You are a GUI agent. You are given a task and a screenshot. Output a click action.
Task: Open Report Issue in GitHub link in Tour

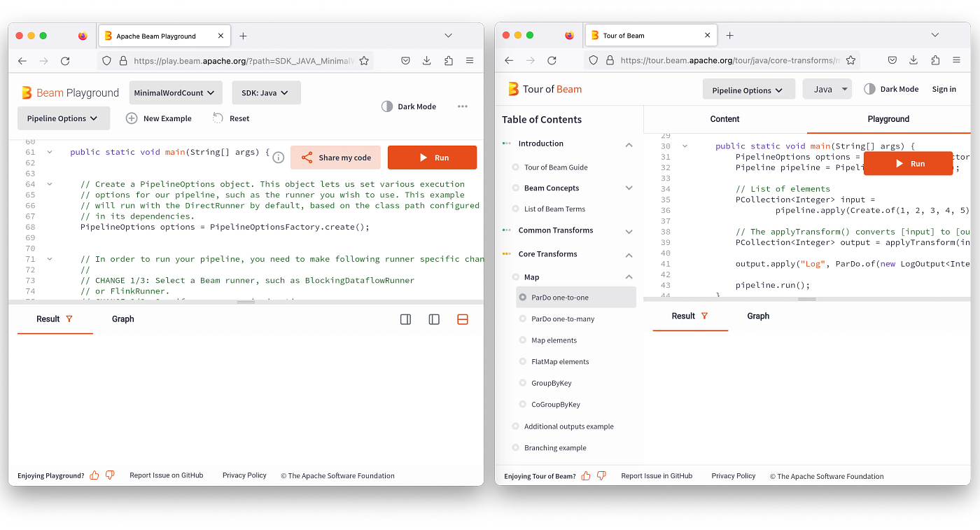pyautogui.click(x=657, y=476)
